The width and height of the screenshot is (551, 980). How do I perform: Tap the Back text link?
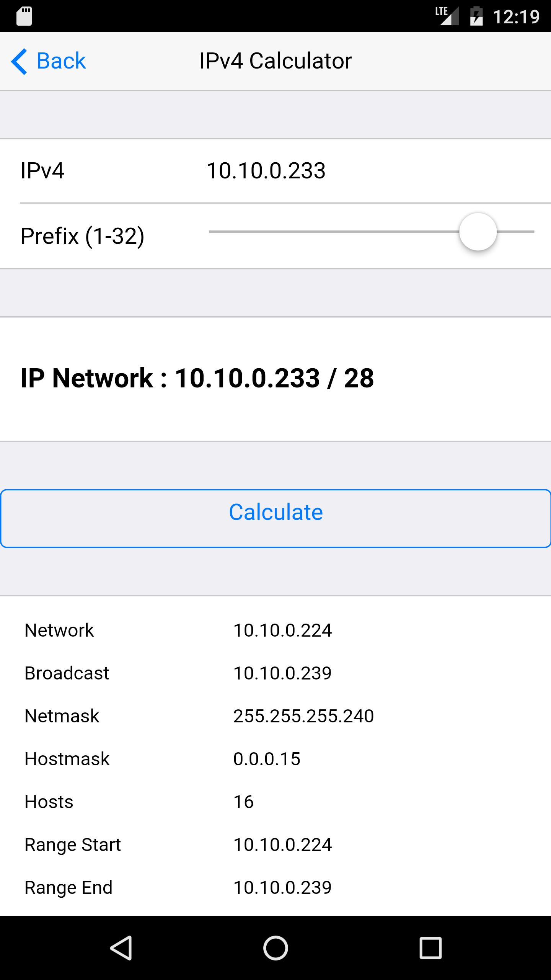(x=61, y=61)
